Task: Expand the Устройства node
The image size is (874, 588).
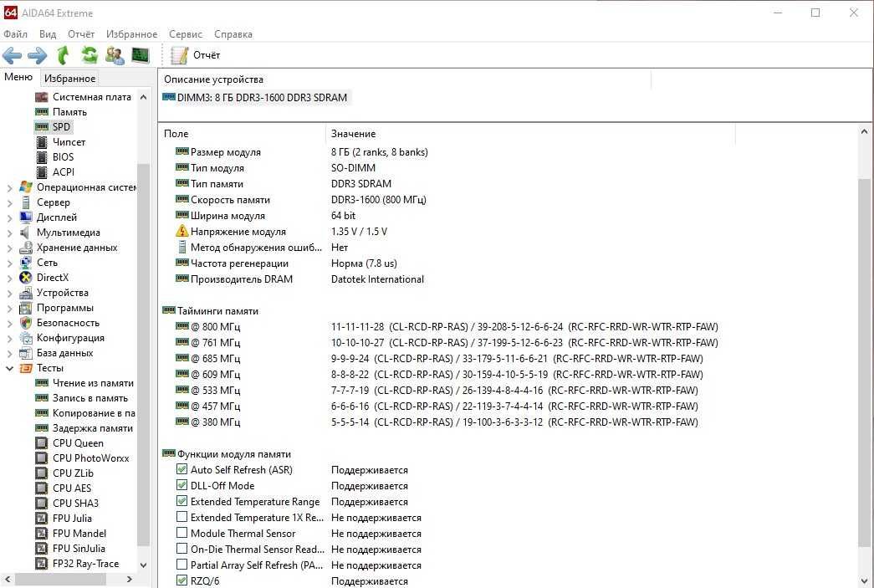Action: click(9, 294)
